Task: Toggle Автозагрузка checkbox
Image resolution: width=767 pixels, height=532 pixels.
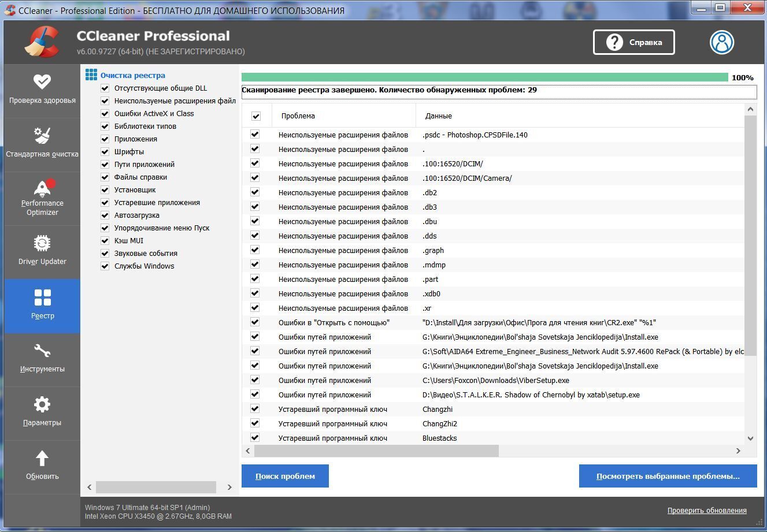Action: (x=105, y=215)
